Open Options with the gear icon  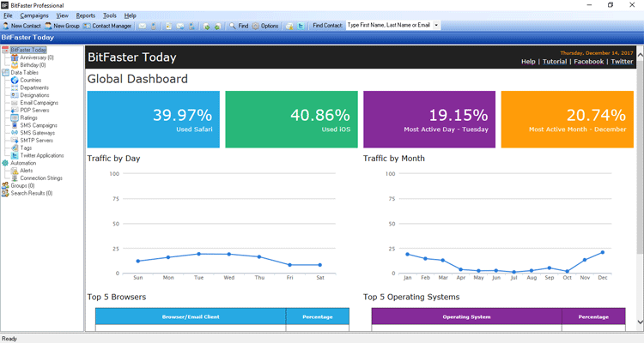coord(265,26)
